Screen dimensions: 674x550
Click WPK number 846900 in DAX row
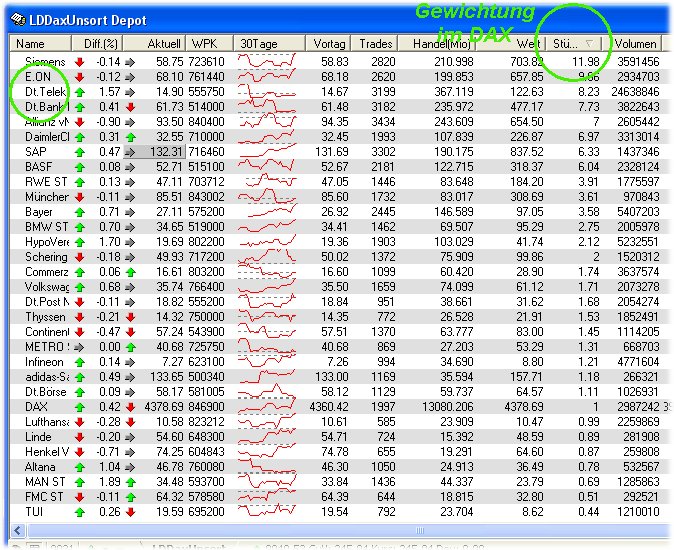coord(206,407)
